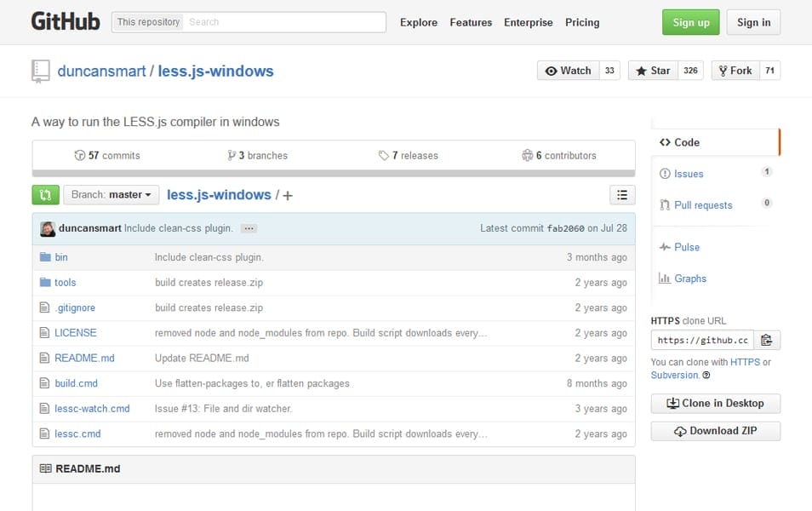Click the branches icon

pyautogui.click(x=232, y=156)
